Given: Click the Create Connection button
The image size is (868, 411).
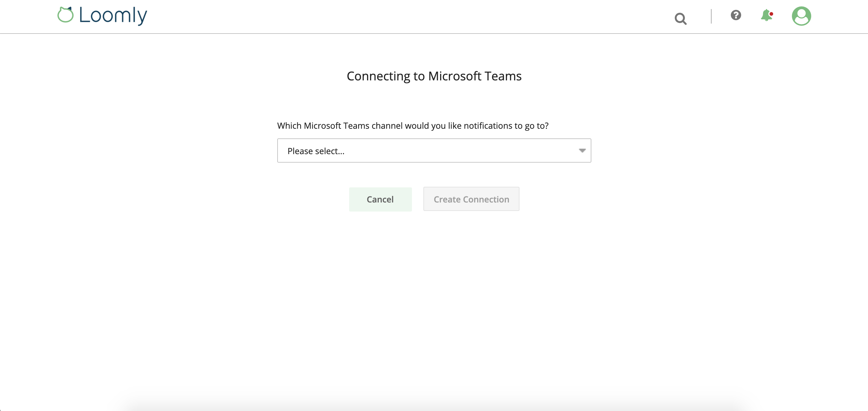Looking at the screenshot, I should [x=471, y=199].
